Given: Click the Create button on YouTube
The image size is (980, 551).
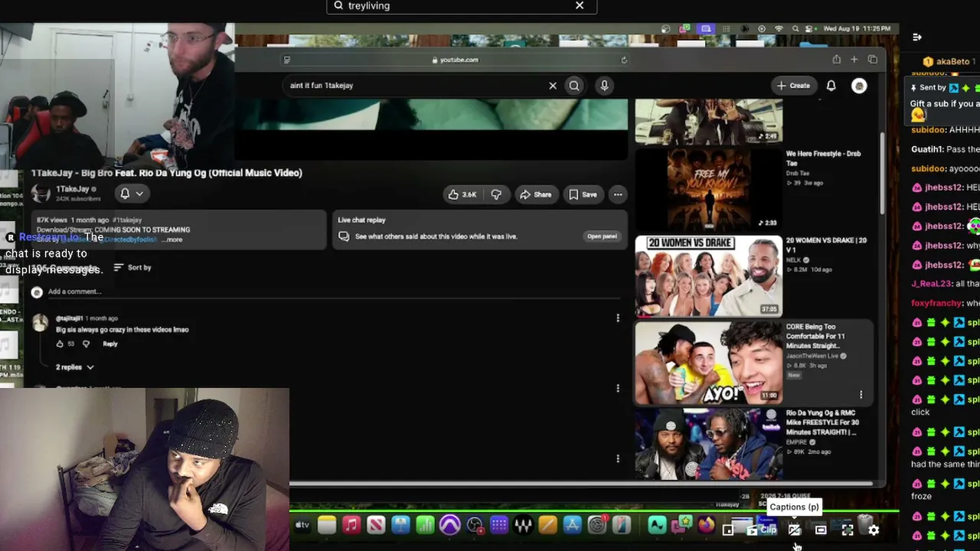Looking at the screenshot, I should pyautogui.click(x=793, y=86).
